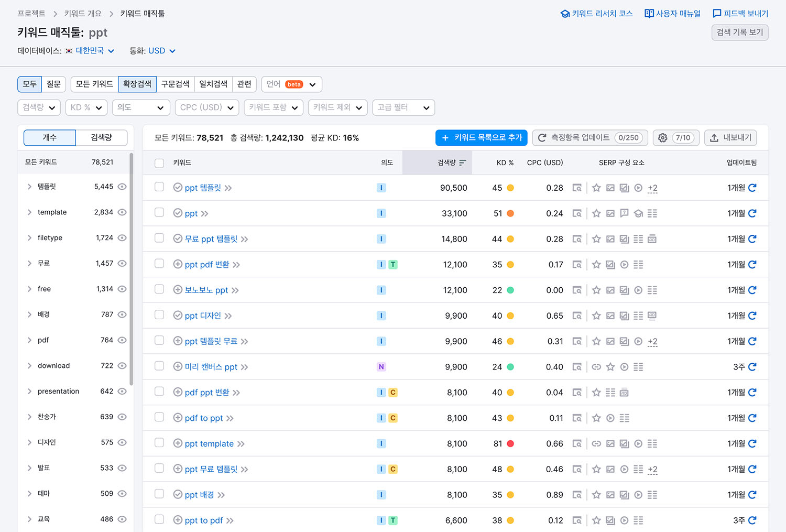Send feedback via 피드백 보내기

(x=740, y=14)
